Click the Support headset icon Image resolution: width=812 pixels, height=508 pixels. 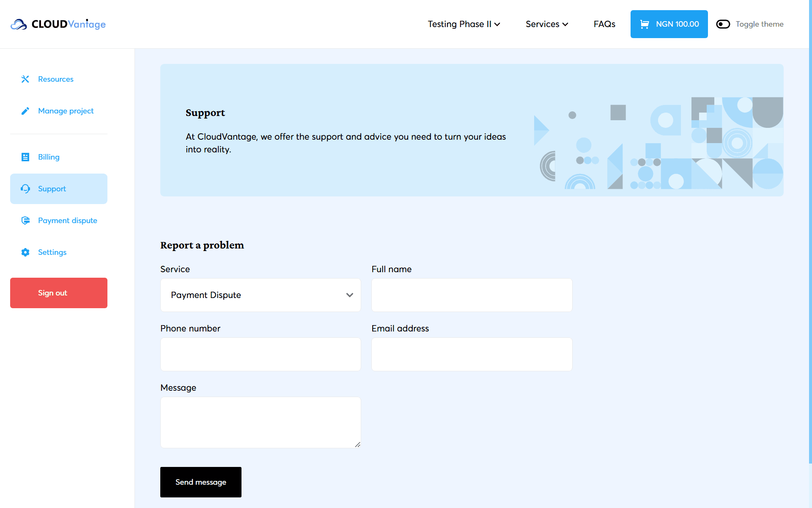click(x=25, y=189)
